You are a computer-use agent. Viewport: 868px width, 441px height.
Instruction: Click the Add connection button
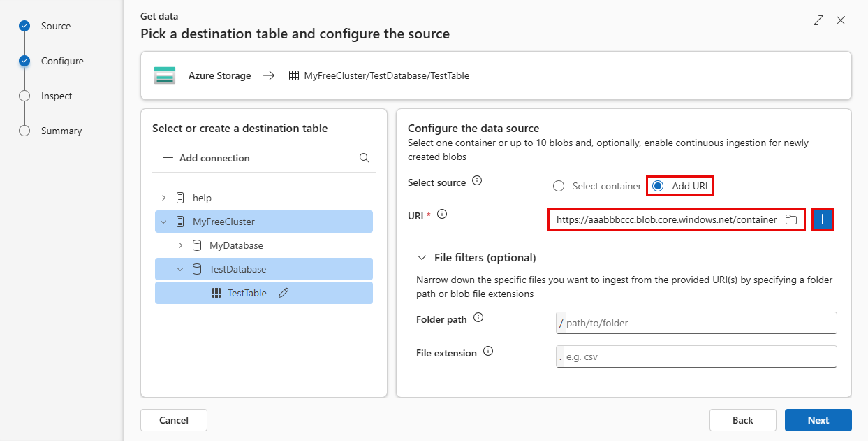(206, 158)
